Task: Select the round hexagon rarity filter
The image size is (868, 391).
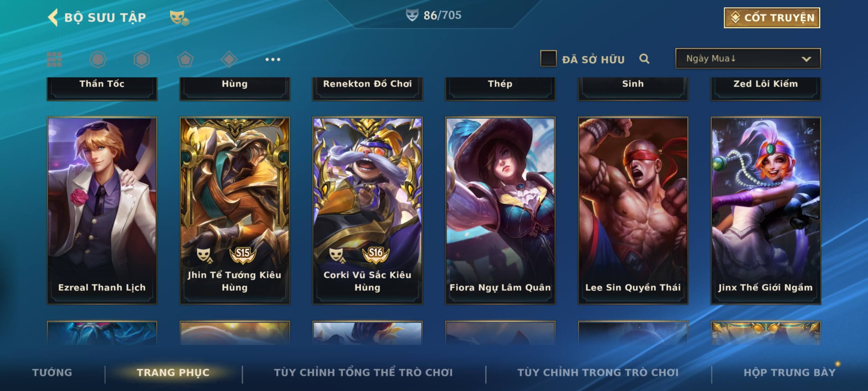Action: pyautogui.click(x=98, y=59)
